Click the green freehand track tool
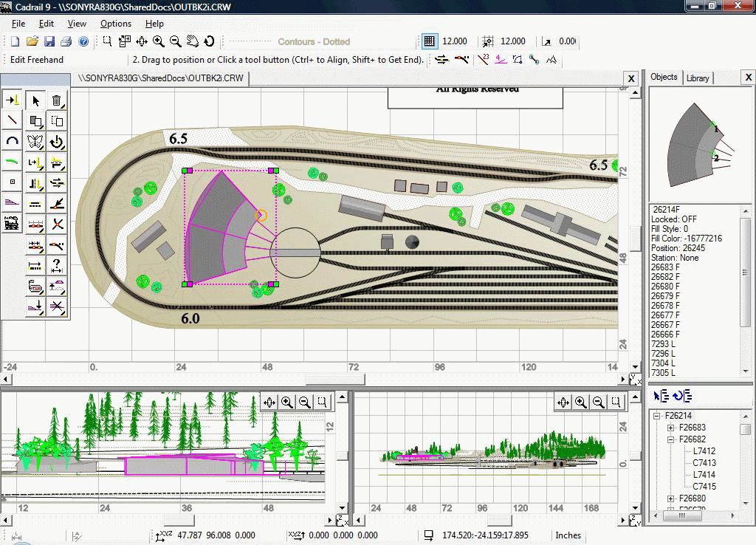Screen dimensions: 756x545 (13, 162)
